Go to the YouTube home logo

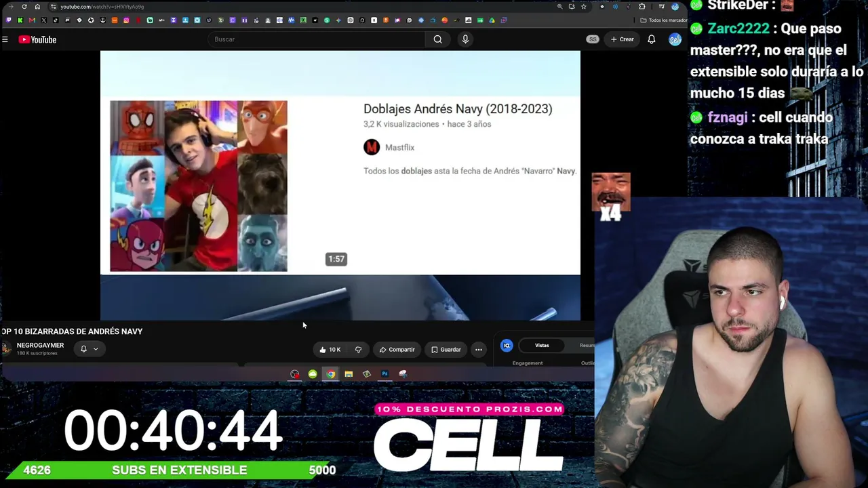(x=37, y=39)
